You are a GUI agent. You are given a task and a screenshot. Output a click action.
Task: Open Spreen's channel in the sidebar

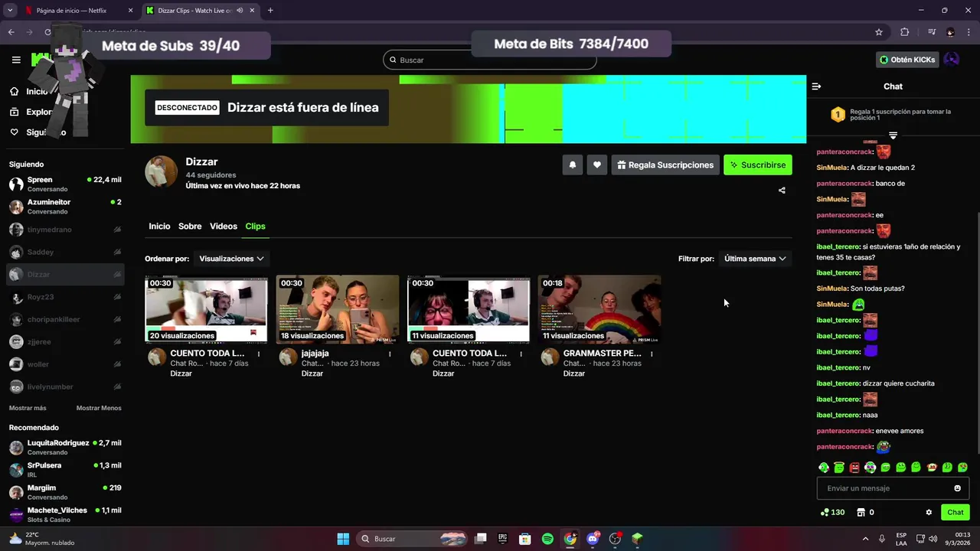[x=65, y=184]
